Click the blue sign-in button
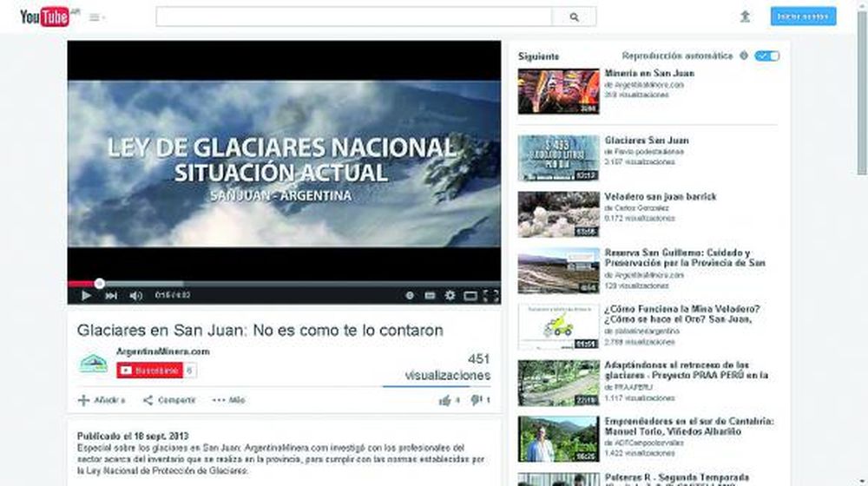This screenshot has width=868, height=486. [803, 16]
